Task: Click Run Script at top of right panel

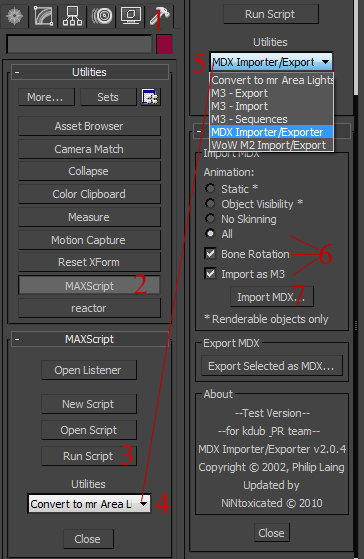Action: (271, 14)
